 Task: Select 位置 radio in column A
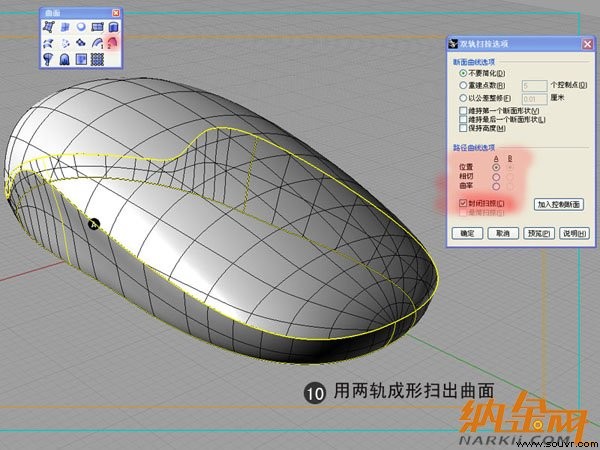pyautogui.click(x=496, y=167)
